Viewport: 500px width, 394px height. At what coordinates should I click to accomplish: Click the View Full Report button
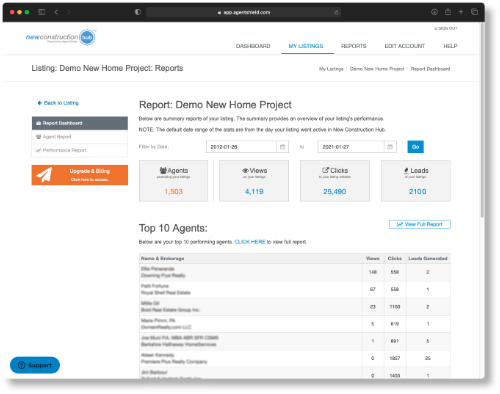[x=420, y=224]
